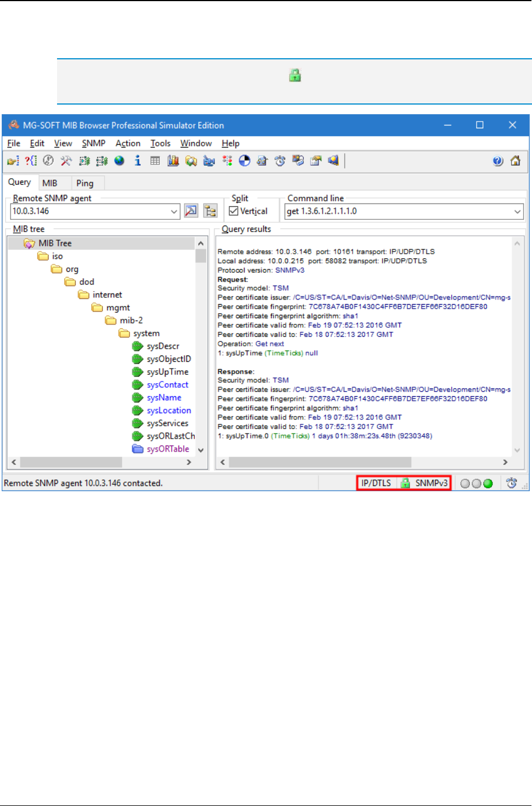Open the Tools menu
This screenshot has width=532, height=806.
160,144
